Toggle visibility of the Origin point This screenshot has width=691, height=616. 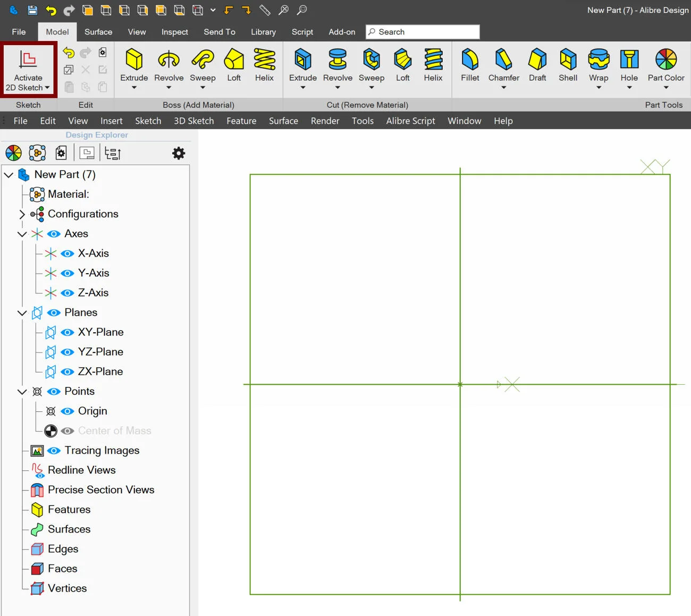click(68, 411)
